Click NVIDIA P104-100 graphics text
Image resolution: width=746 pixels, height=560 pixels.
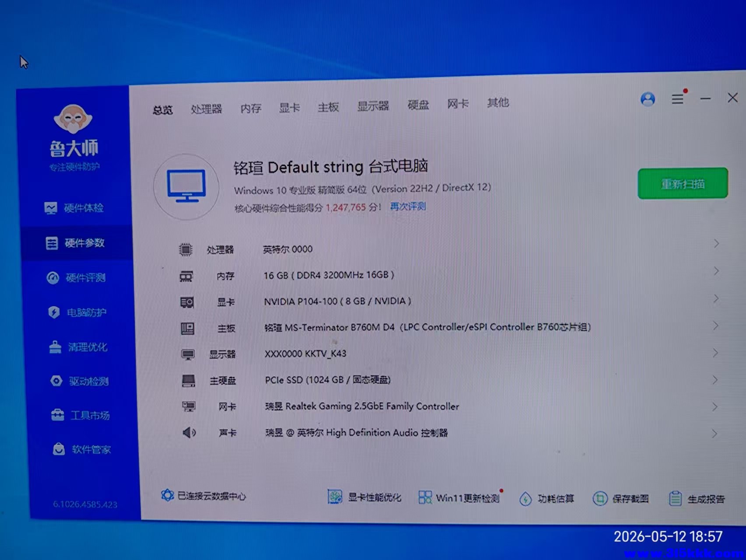coord(337,301)
